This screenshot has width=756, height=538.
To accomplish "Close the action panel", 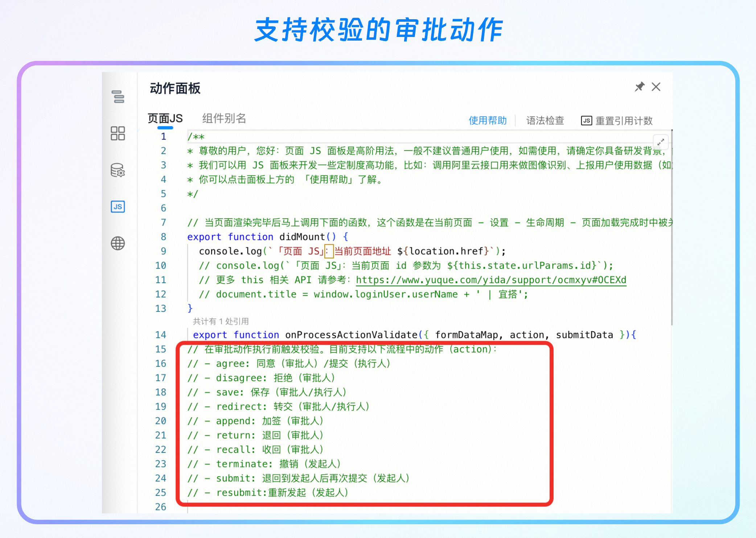I will (x=656, y=87).
